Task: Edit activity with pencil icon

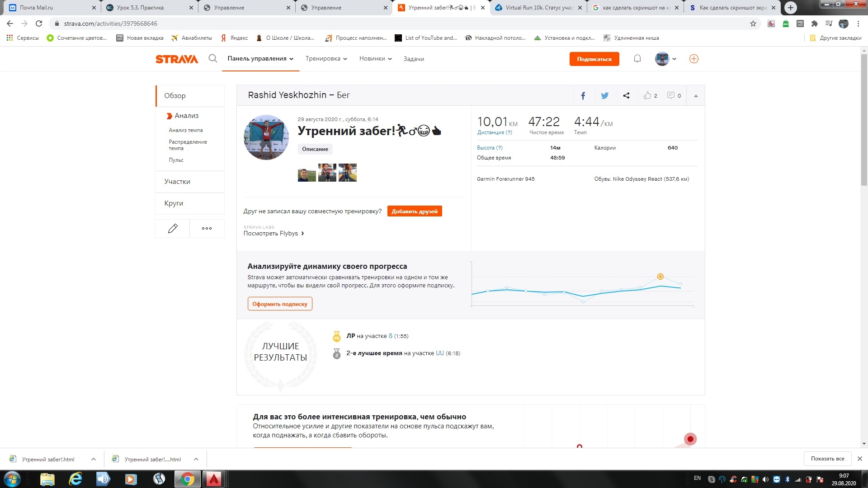Action: (x=173, y=229)
